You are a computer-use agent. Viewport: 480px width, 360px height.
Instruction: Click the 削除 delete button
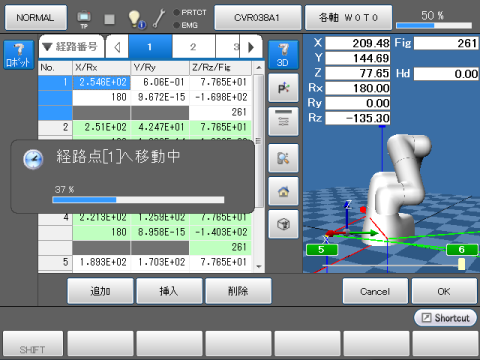[x=238, y=291]
